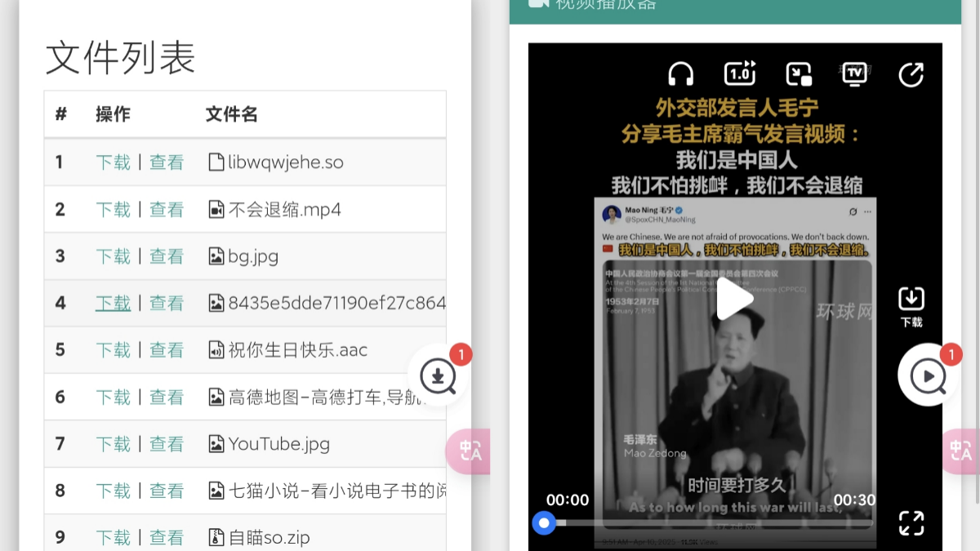The width and height of the screenshot is (980, 551).
Task: Click the 00:30 duration label
Action: point(854,500)
